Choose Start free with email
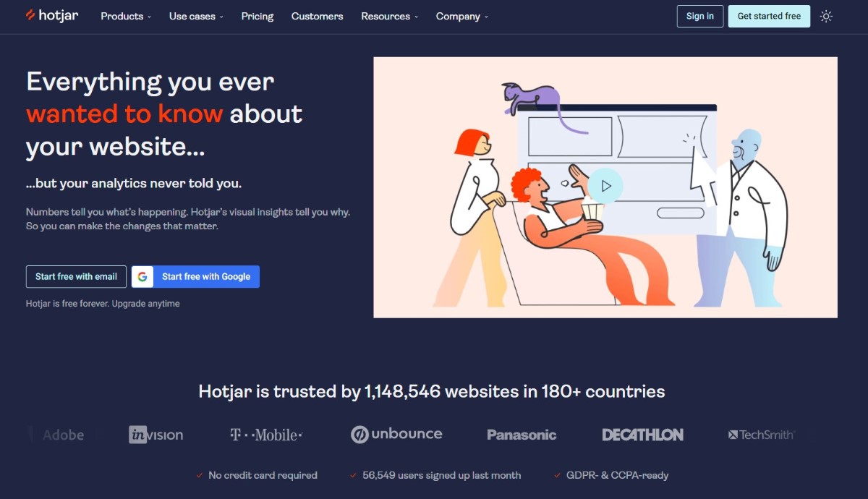This screenshot has width=868, height=499. click(76, 276)
